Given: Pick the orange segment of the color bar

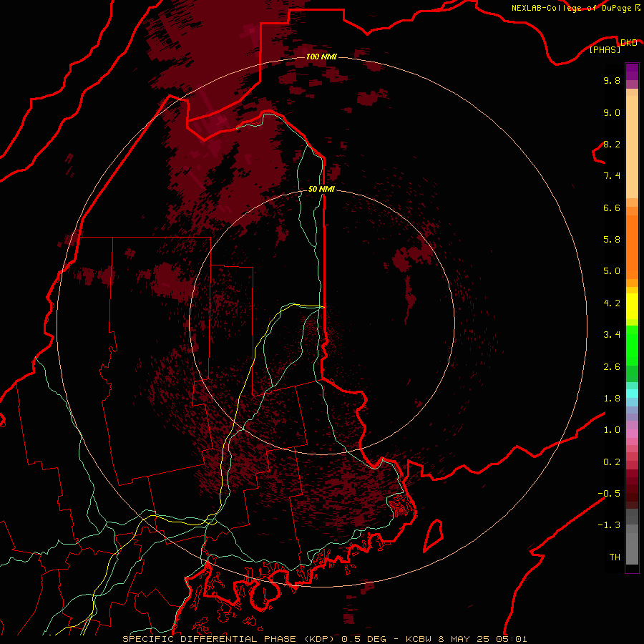Looking at the screenshot, I should [632, 246].
